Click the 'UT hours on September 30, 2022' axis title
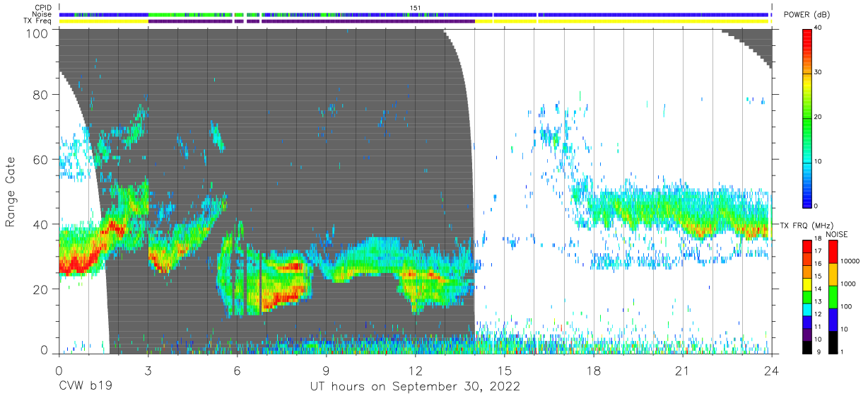This screenshot has height=401, width=868. [415, 387]
